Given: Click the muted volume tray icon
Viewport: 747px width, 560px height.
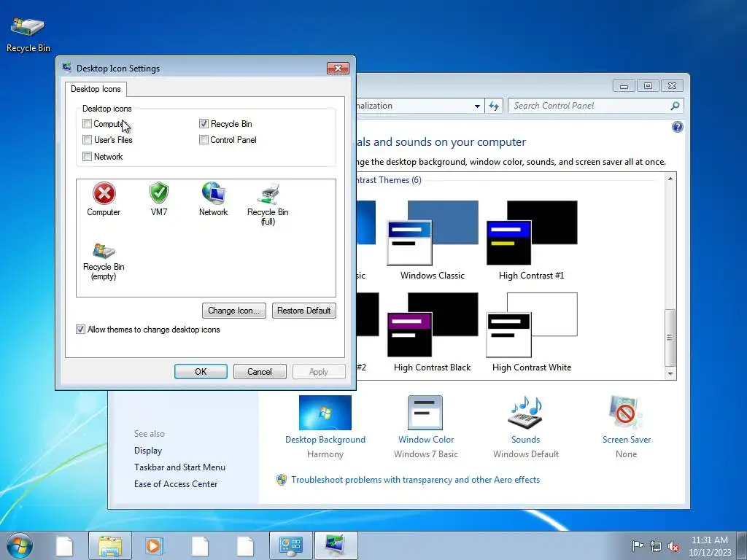Looking at the screenshot, I should [673, 546].
